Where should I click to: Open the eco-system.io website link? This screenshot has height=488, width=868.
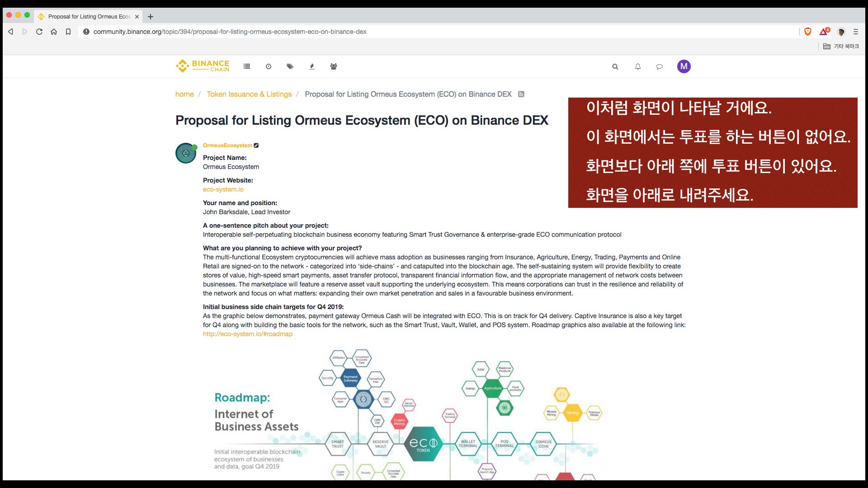click(223, 189)
